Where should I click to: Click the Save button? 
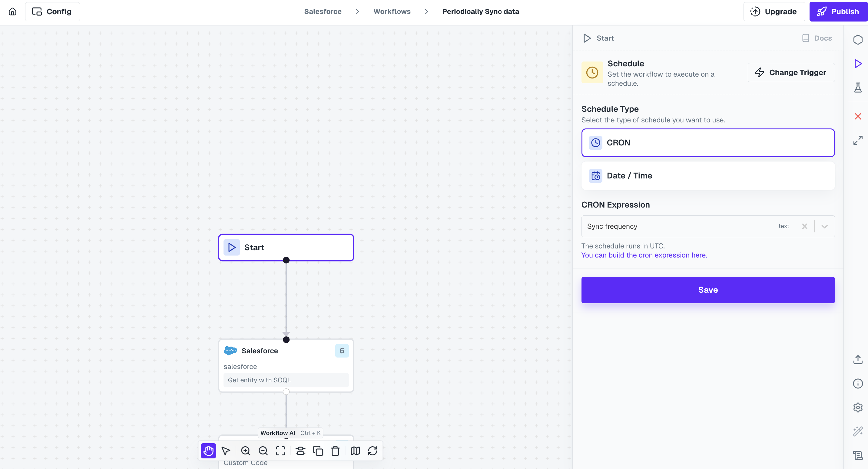[707, 290]
